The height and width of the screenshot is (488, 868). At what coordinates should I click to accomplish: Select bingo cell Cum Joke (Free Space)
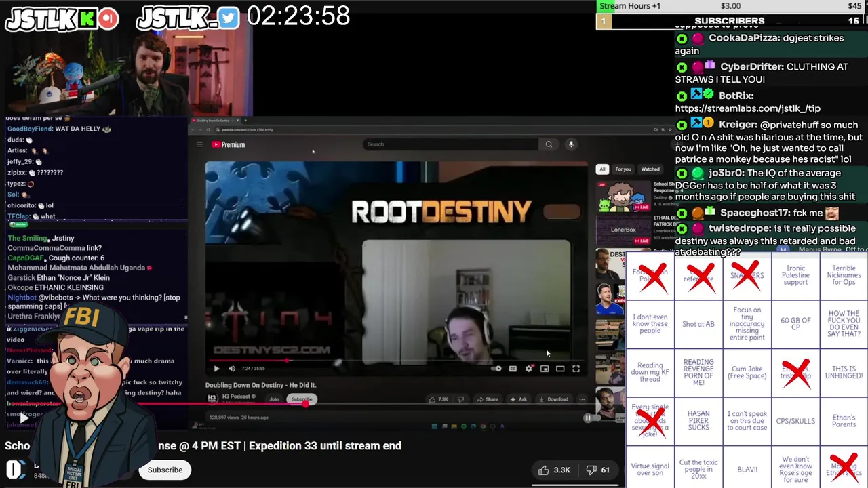tap(747, 372)
